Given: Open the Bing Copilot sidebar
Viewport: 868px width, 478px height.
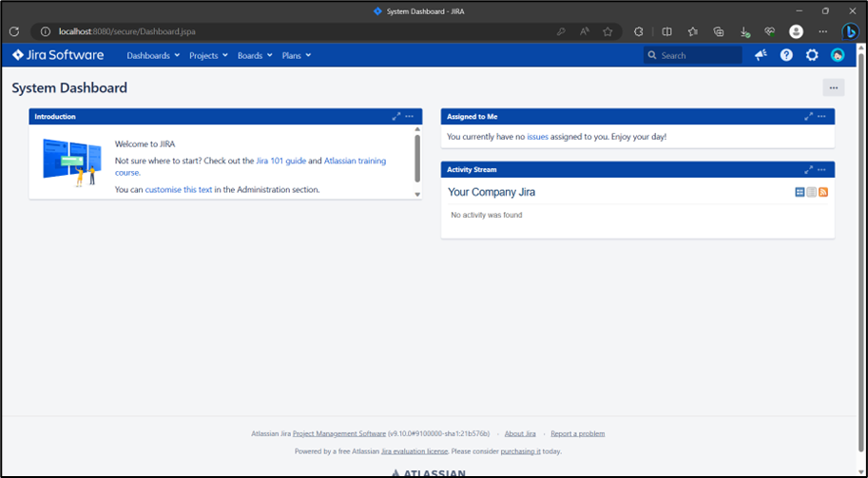Looking at the screenshot, I should point(850,31).
